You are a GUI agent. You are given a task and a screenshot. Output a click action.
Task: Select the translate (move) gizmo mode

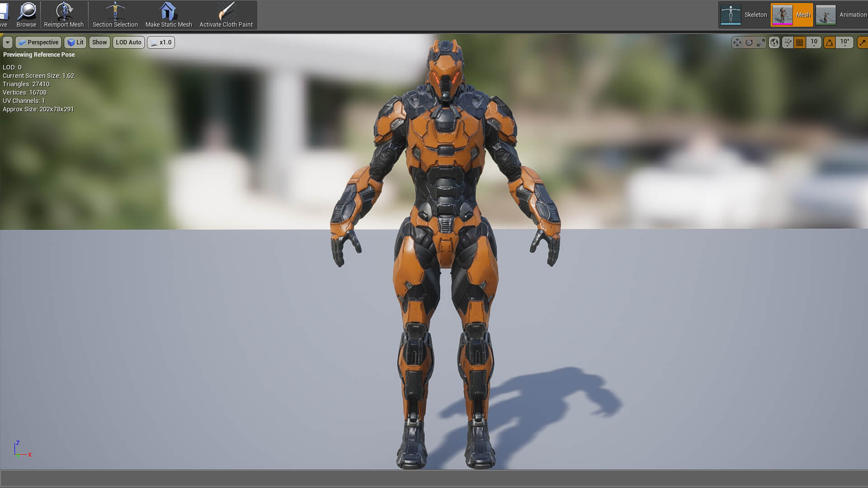(x=737, y=42)
